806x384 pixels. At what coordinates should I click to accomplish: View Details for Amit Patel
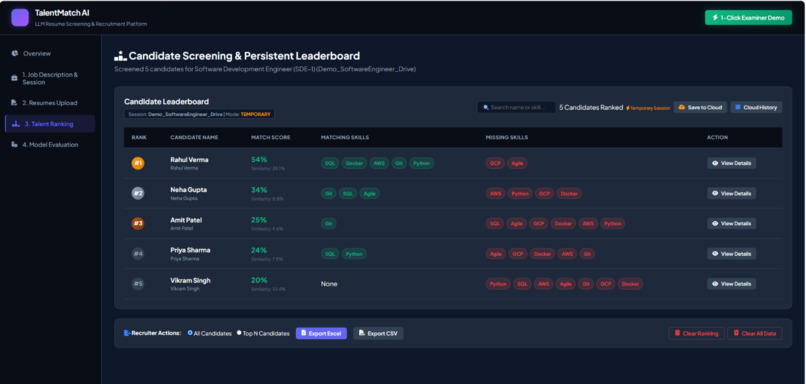pyautogui.click(x=731, y=224)
